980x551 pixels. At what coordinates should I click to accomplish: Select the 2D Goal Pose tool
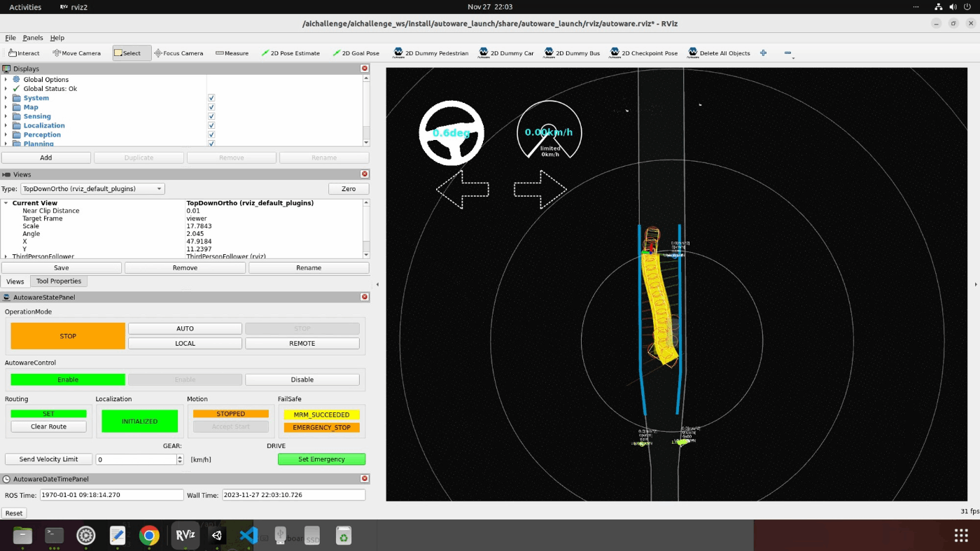pyautogui.click(x=356, y=53)
